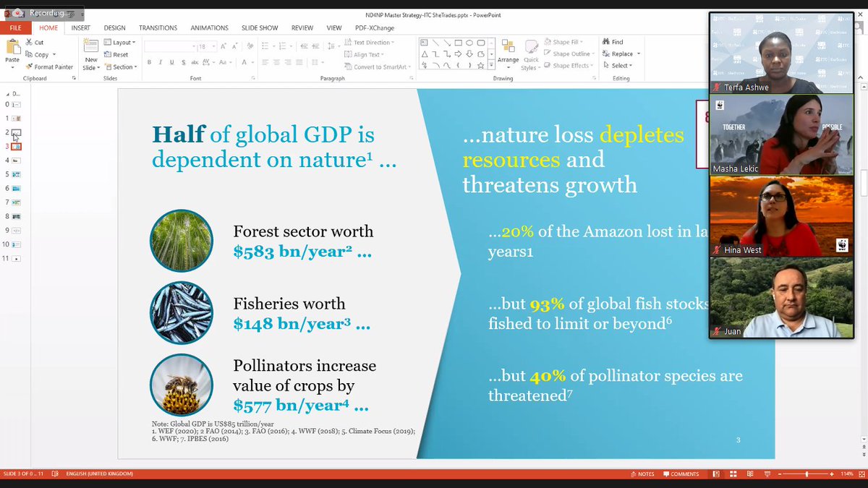Click Find binoculars command
The image size is (868, 488).
[613, 42]
